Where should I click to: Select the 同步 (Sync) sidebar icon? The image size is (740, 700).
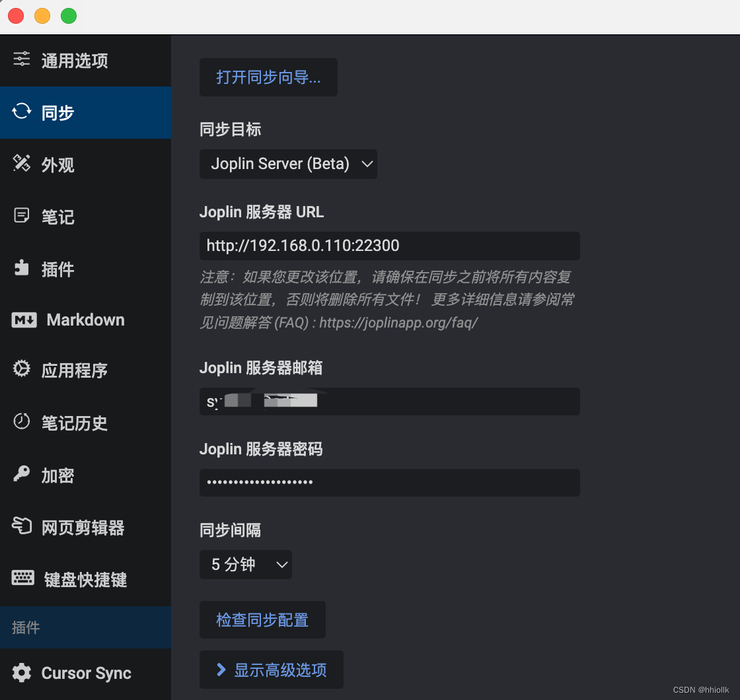tap(20, 112)
